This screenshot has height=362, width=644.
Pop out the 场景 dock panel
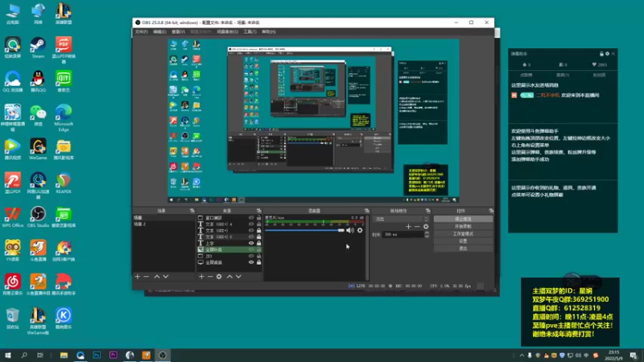[x=192, y=211]
